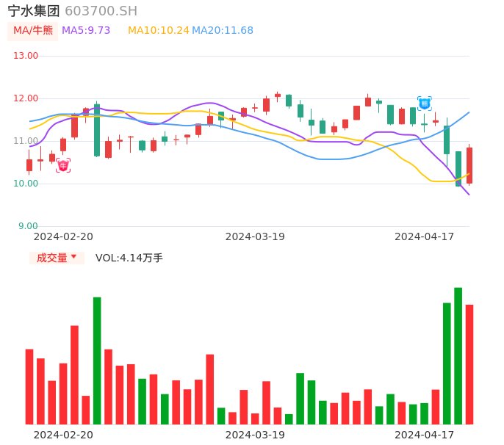Viewport: 504px width, 445px height.
Task: Click the stock code 603700.SH
Action: pyautogui.click(x=101, y=11)
